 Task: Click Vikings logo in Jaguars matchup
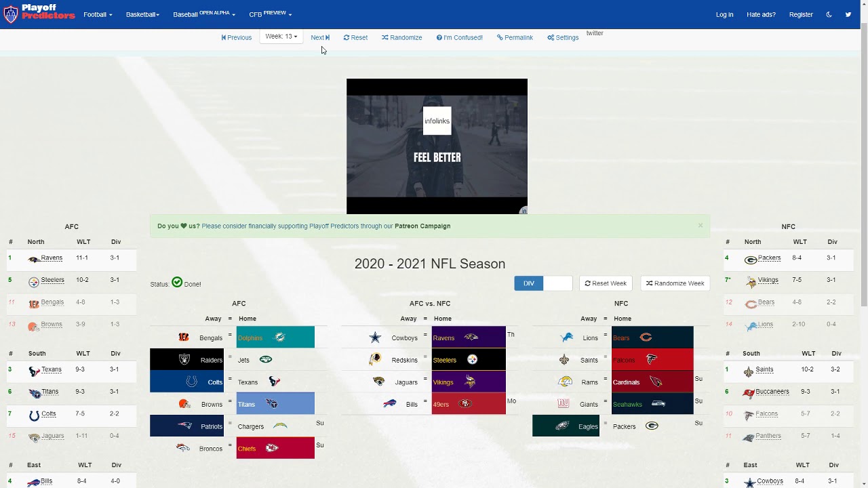tap(469, 382)
